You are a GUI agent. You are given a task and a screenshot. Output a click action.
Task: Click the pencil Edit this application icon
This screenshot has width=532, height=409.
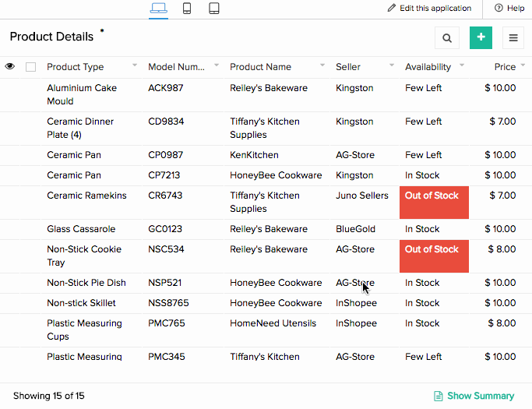coord(392,9)
